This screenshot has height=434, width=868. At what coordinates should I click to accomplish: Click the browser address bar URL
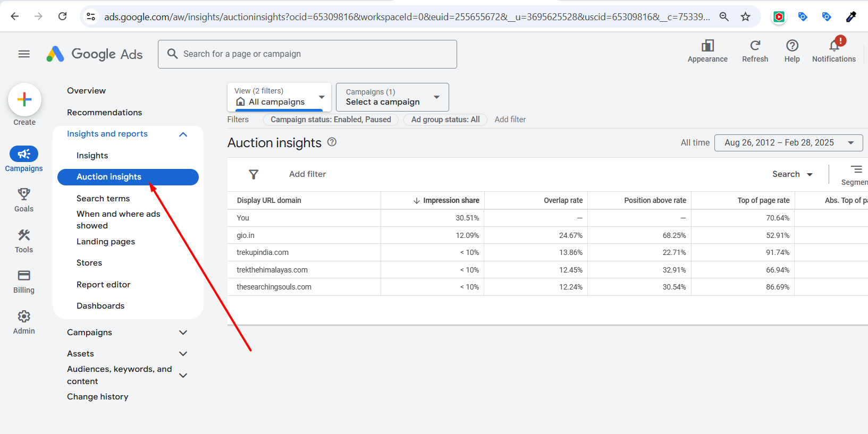(x=407, y=16)
